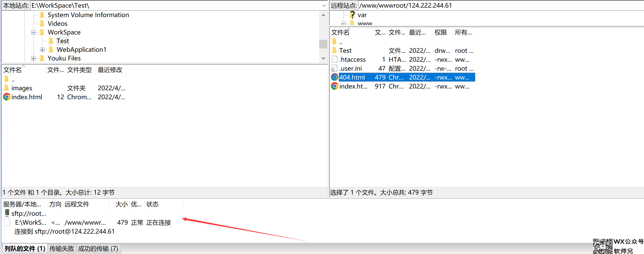Click the .htaccess file icon
Image resolution: width=644 pixels, height=254 pixels.
(335, 59)
